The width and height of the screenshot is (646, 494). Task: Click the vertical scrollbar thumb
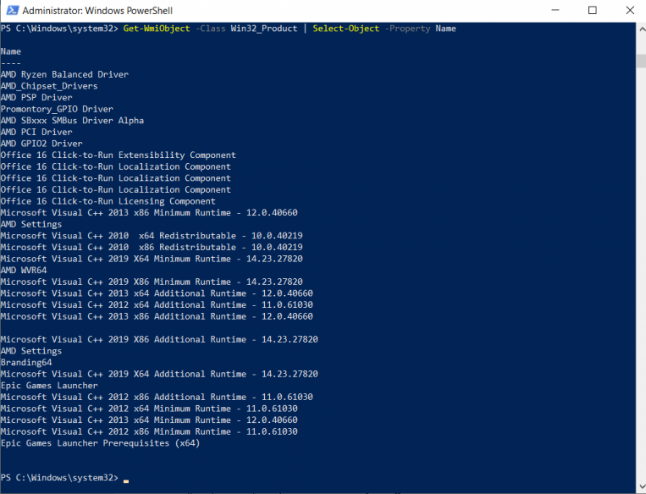641,61
